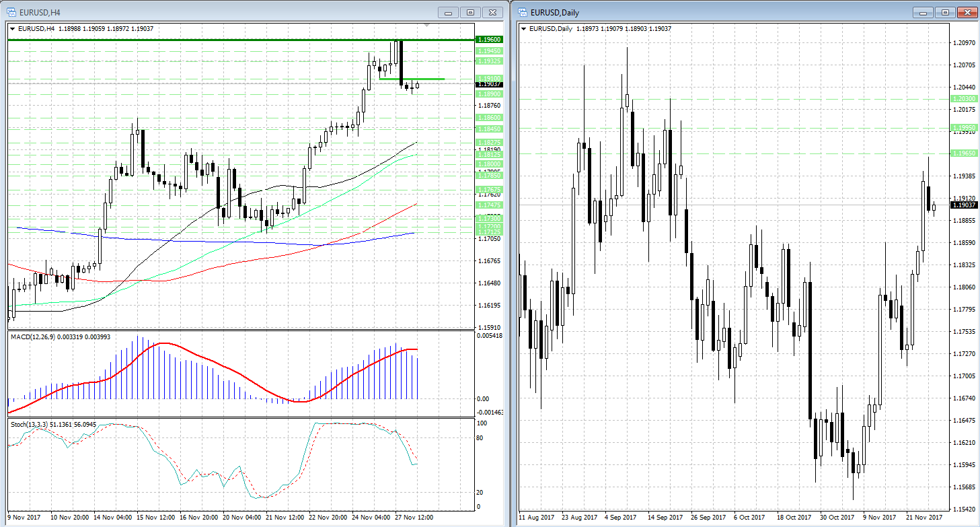Image resolution: width=980 pixels, height=527 pixels.
Task: Close the EURUSD,H4 chart window
Action: 493,12
